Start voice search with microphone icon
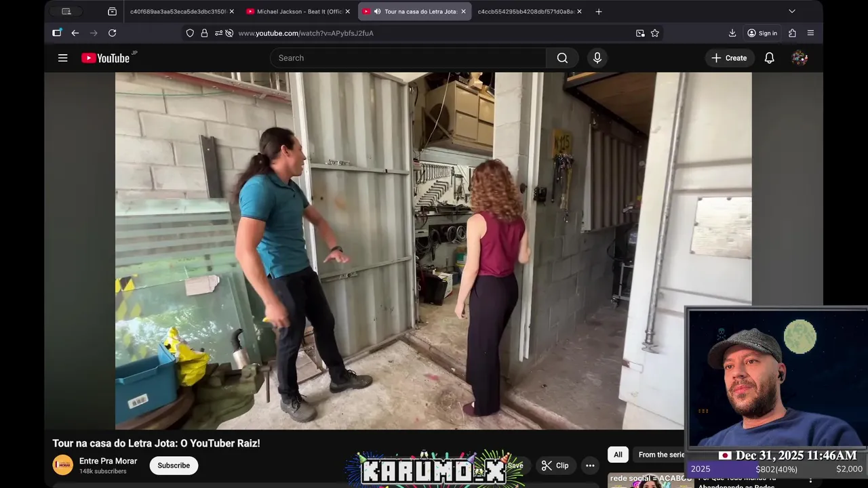868x488 pixels. pyautogui.click(x=597, y=58)
